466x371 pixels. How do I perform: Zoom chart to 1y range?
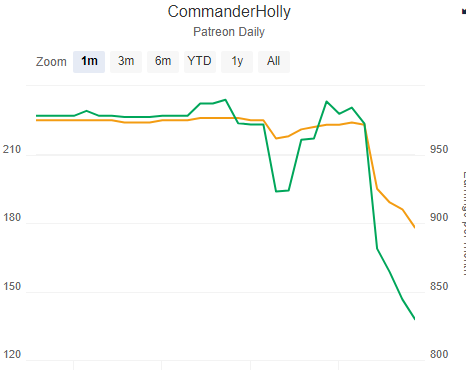(x=237, y=62)
